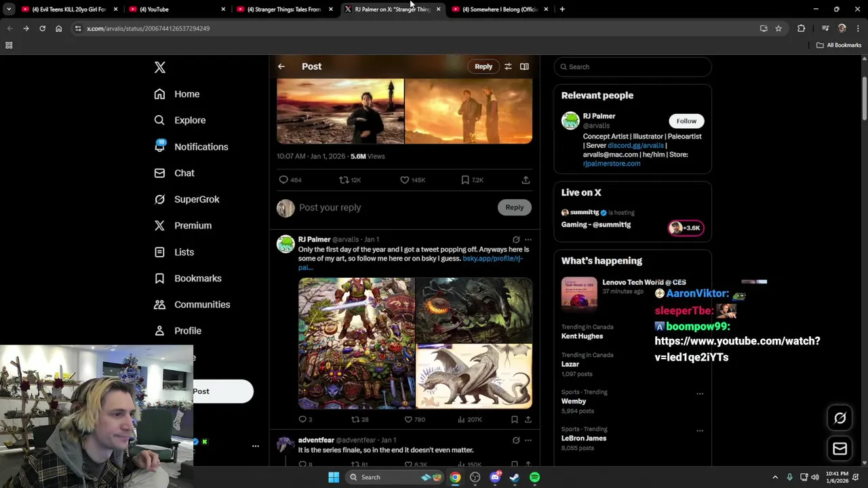Bookmark this page with the star icon
868x488 pixels.
778,28
